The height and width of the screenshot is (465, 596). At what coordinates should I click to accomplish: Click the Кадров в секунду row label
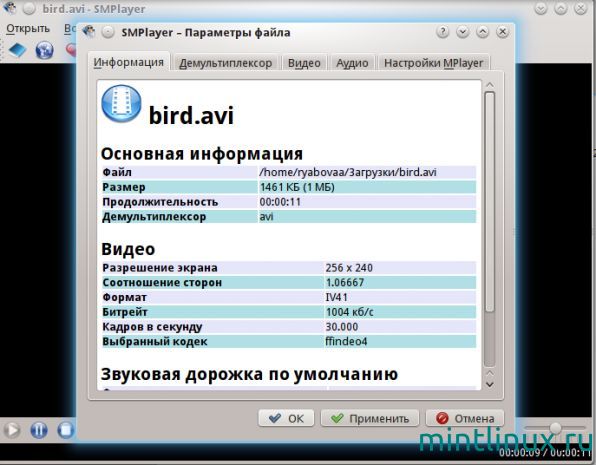click(152, 327)
